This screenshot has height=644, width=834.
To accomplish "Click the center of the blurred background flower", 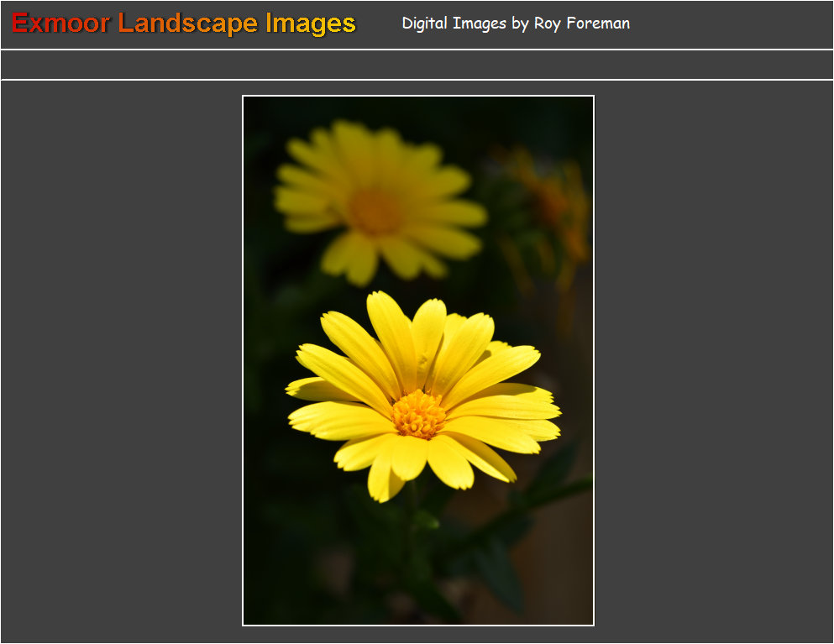I will 374,211.
